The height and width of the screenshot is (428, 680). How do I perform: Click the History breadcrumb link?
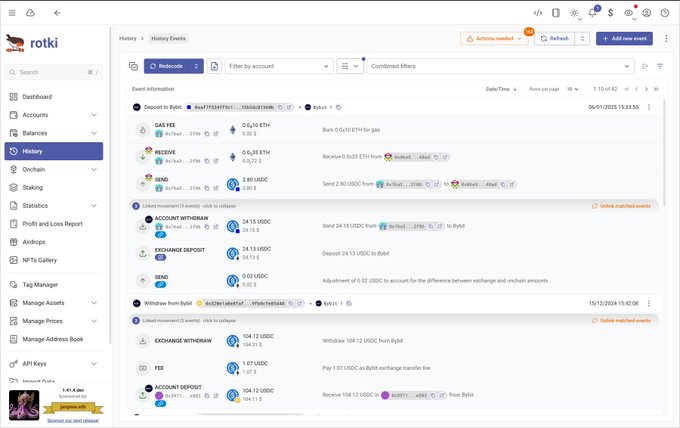(x=128, y=39)
